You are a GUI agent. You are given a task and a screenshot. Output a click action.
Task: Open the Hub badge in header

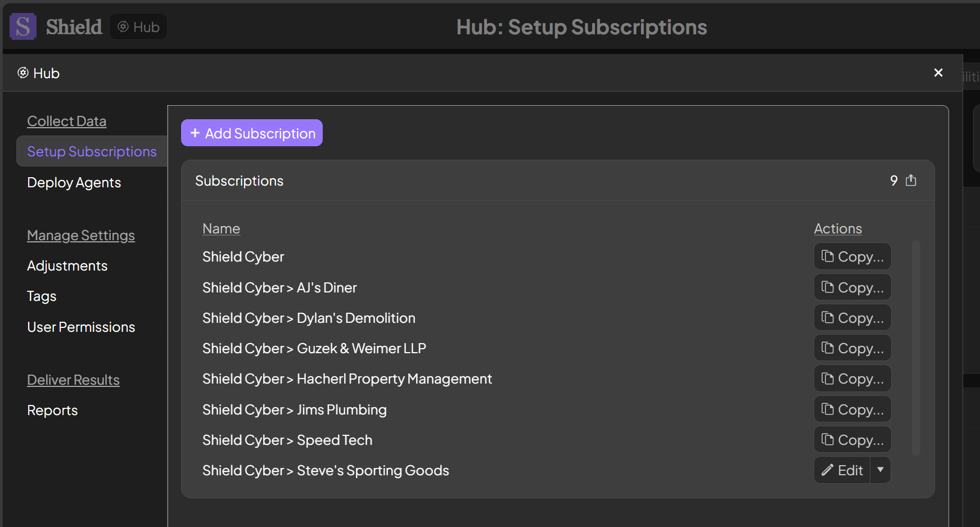pos(138,27)
